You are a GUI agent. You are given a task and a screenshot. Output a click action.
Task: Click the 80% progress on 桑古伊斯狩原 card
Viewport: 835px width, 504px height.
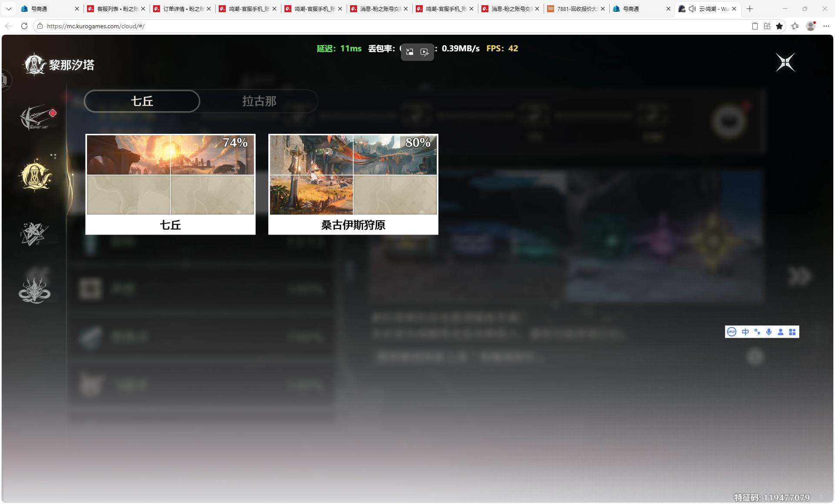coord(418,143)
